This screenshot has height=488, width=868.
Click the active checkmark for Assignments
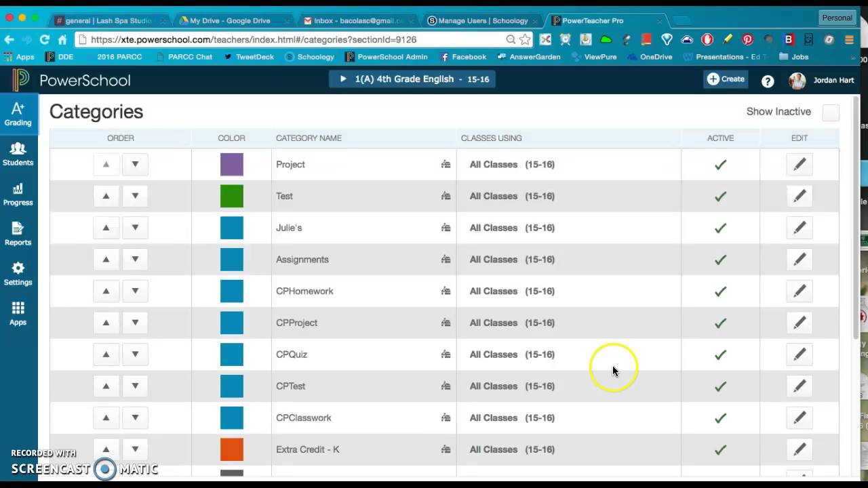720,259
